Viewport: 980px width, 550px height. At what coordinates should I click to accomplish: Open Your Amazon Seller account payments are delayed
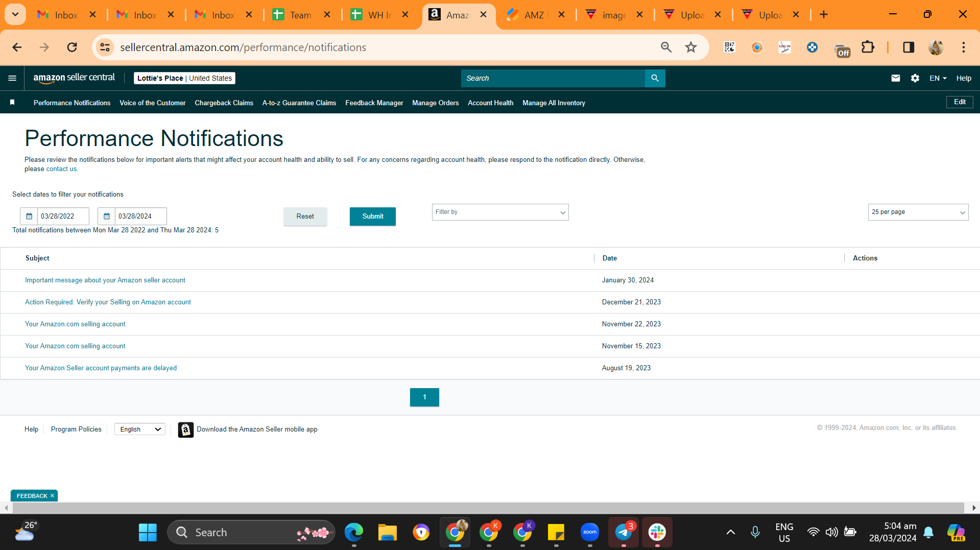click(101, 368)
